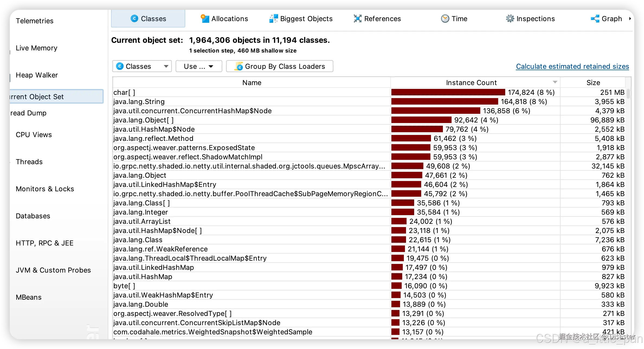
Task: Switch to CPU Views section
Action: (34, 135)
